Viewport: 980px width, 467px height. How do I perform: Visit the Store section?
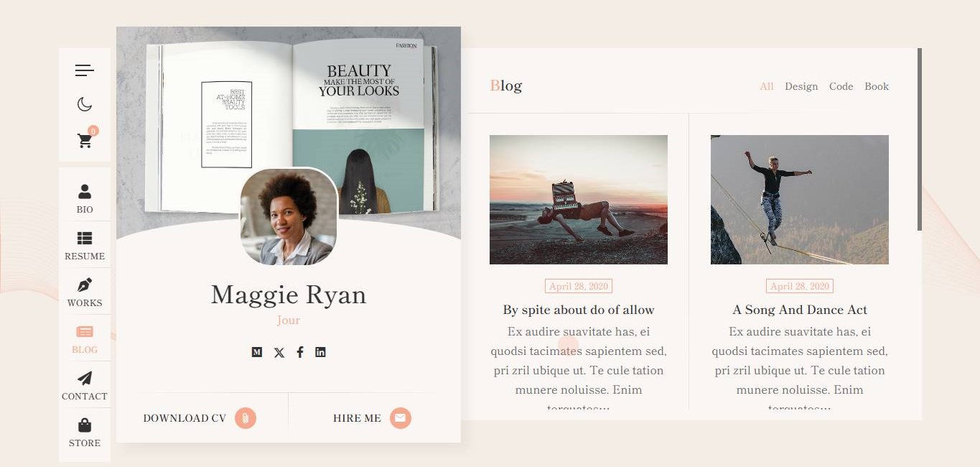85,432
